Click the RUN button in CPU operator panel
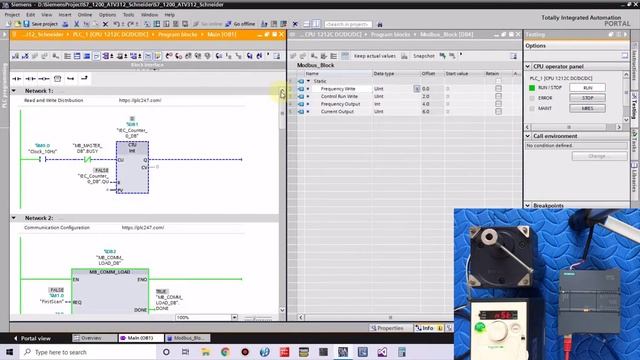 [587, 88]
